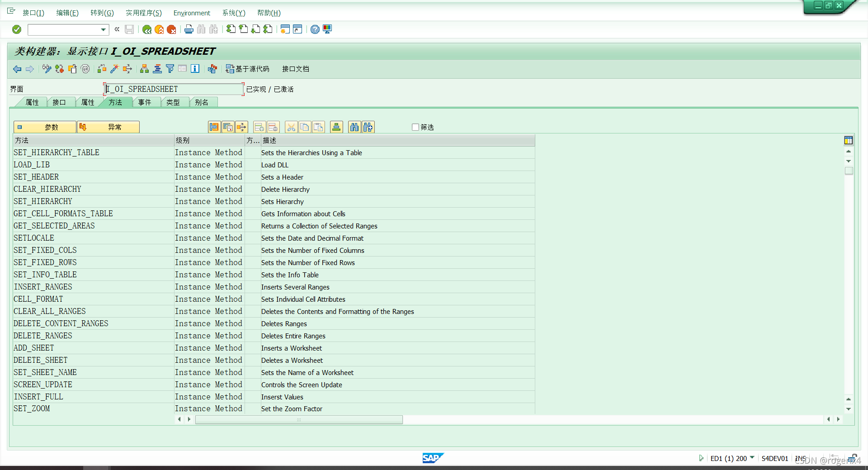Click the Create New Session icon
The image size is (868, 470).
285,29
